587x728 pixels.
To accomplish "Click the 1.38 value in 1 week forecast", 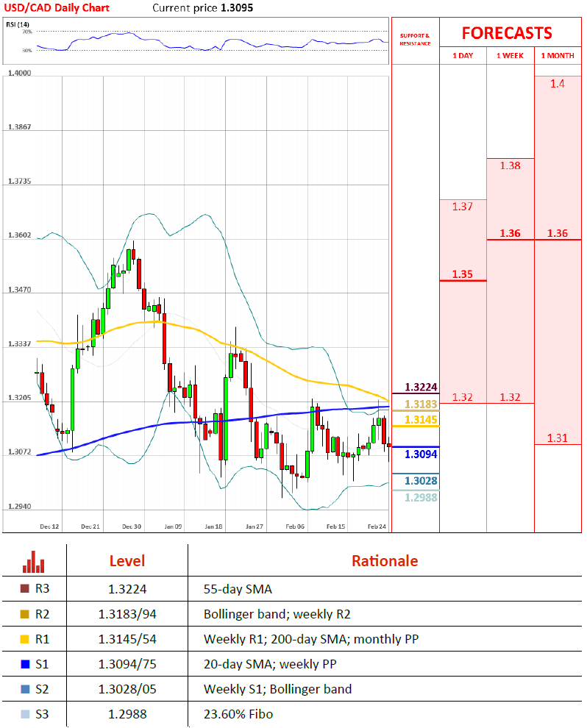I will (510, 165).
